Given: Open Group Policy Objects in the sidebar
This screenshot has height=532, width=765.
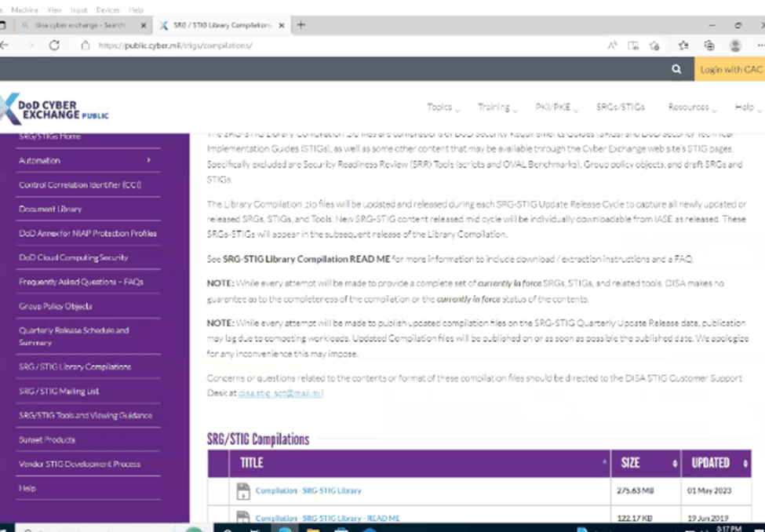Looking at the screenshot, I should (56, 306).
